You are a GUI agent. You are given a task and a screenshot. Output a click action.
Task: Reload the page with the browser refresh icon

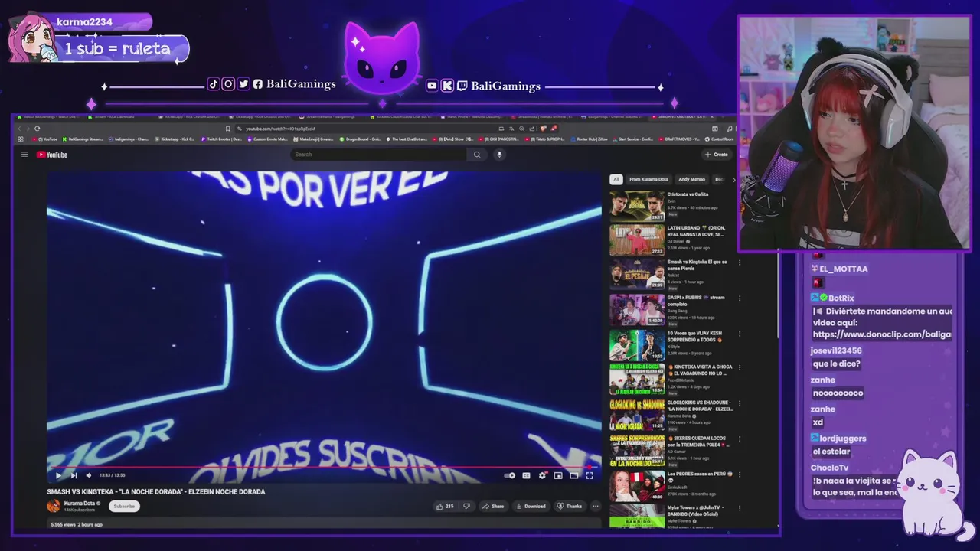click(x=37, y=129)
